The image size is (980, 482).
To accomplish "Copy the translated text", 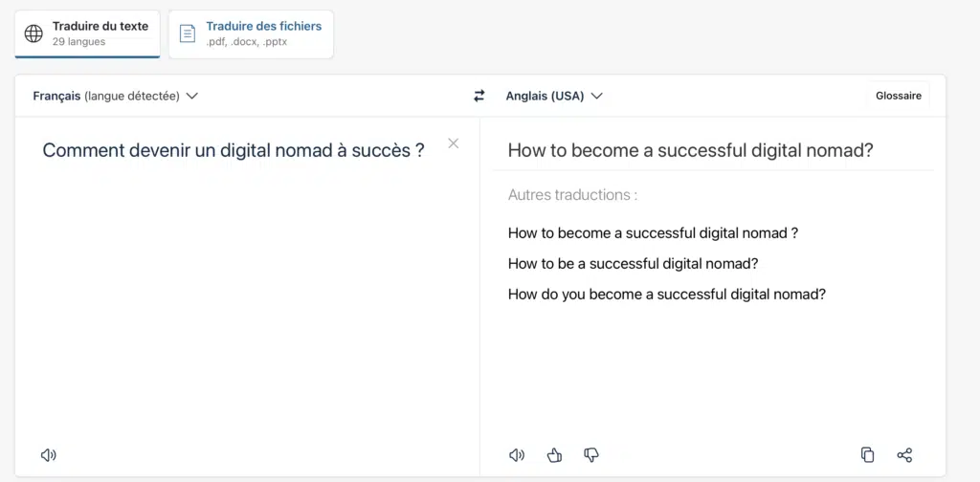I will (x=867, y=455).
